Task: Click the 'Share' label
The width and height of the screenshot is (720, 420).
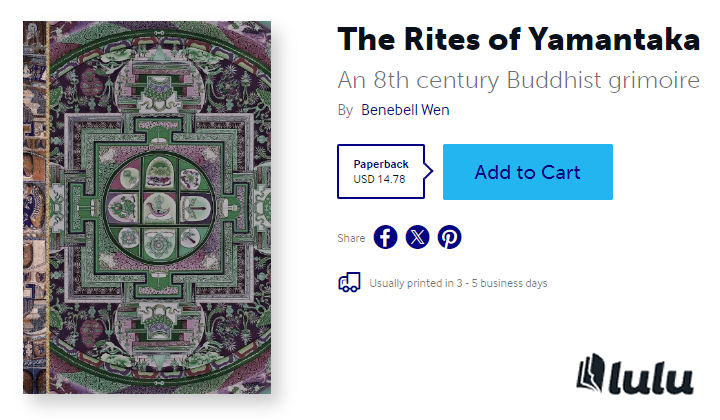Action: [351, 238]
